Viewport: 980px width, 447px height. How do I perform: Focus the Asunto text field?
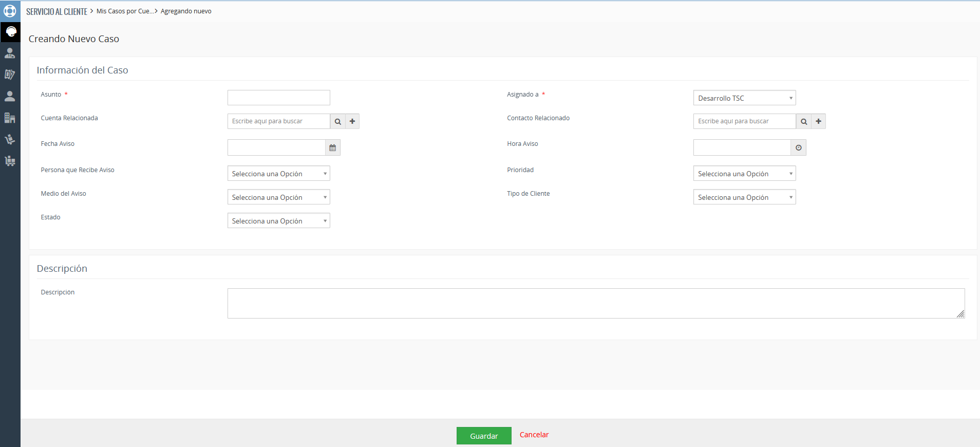point(278,98)
